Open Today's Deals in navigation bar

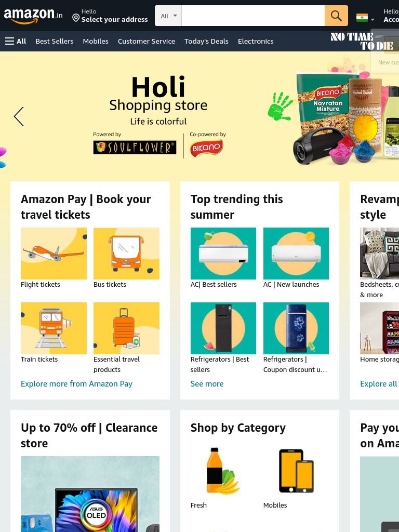point(206,41)
